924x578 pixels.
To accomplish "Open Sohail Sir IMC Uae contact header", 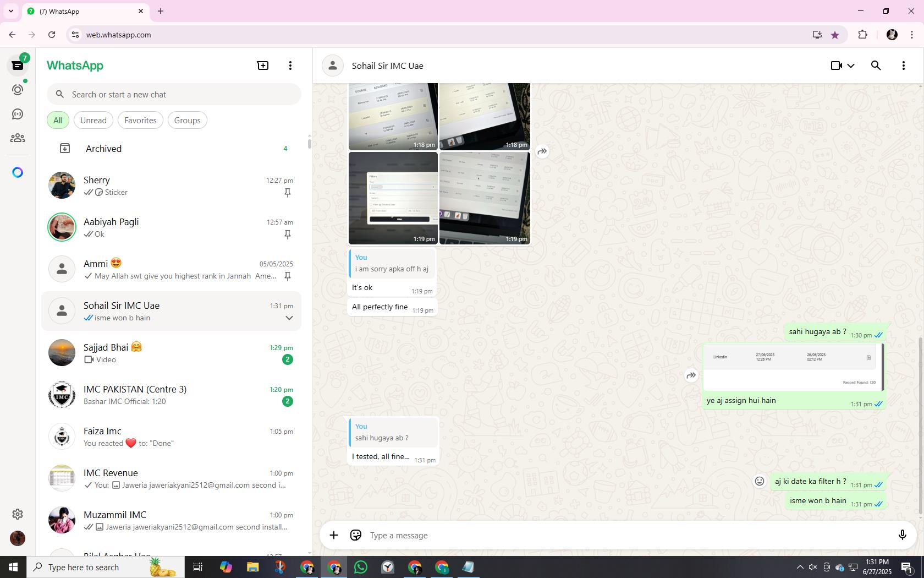I will [x=388, y=66].
